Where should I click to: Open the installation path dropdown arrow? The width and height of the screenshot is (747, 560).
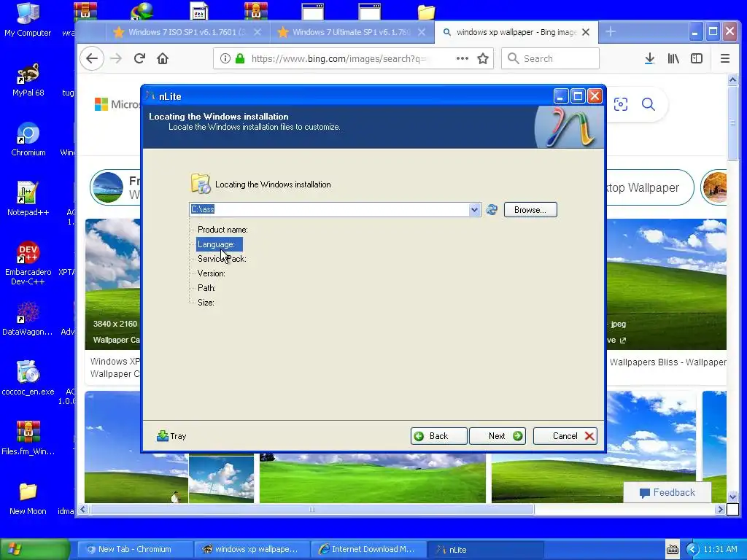(x=474, y=209)
